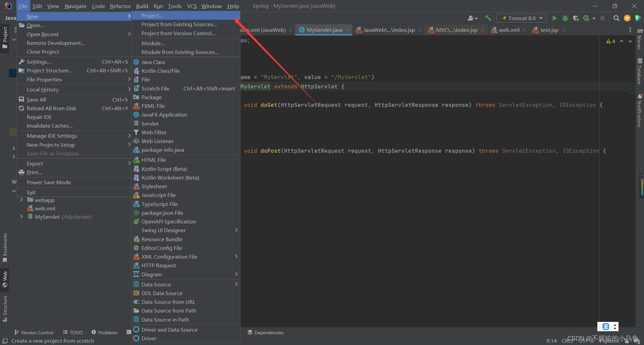Open the Version Control tool window
Screen dimensions: 644x345
click(34, 332)
